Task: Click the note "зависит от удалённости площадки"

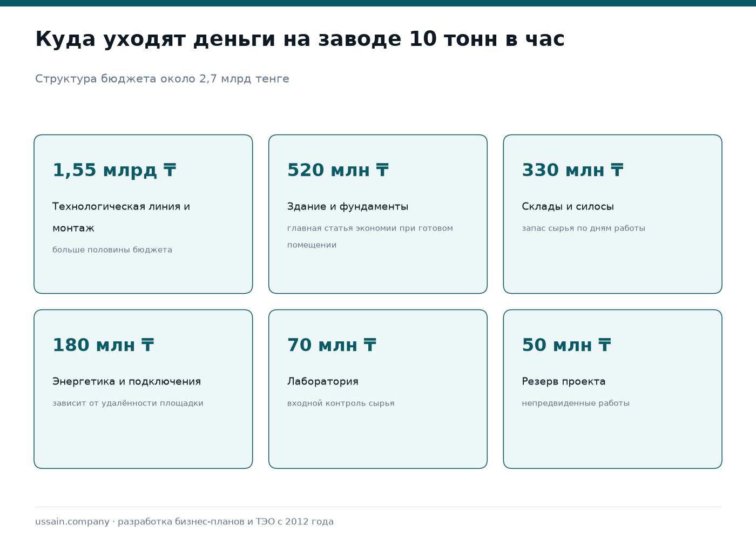Action: tap(128, 403)
